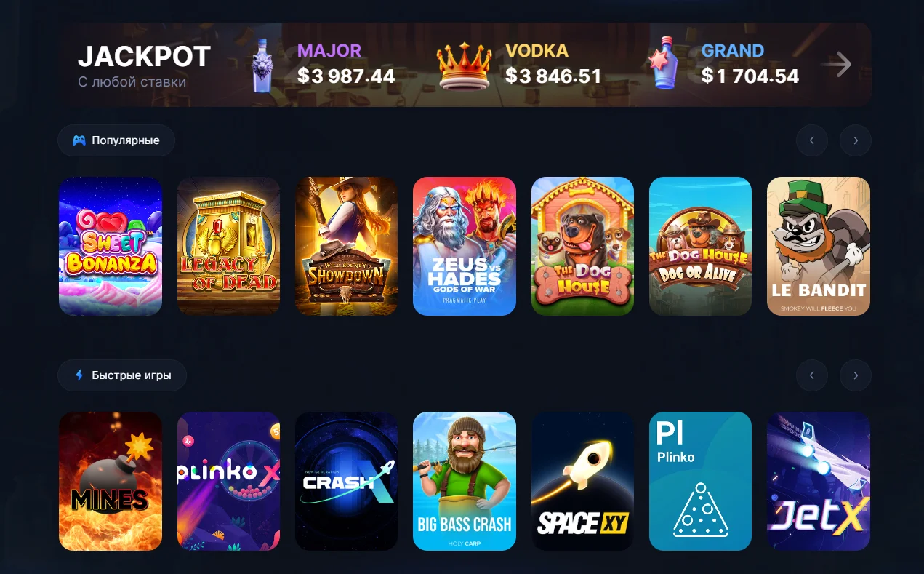Launch Zeus vs Hades Gods of War
This screenshot has height=574, width=924.
(465, 246)
